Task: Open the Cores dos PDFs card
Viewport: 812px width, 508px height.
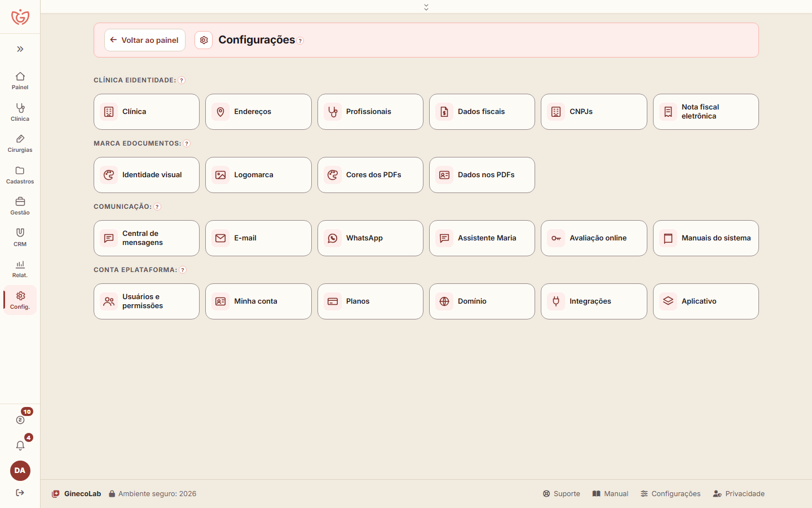Action: tap(370, 175)
